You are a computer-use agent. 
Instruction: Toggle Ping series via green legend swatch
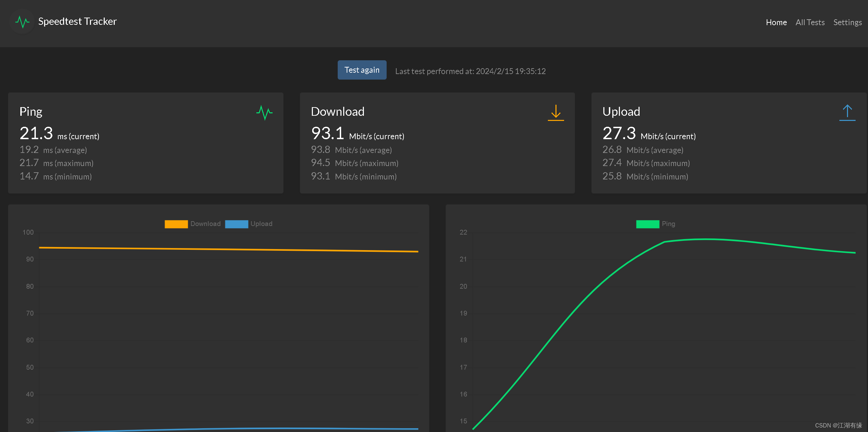click(647, 224)
